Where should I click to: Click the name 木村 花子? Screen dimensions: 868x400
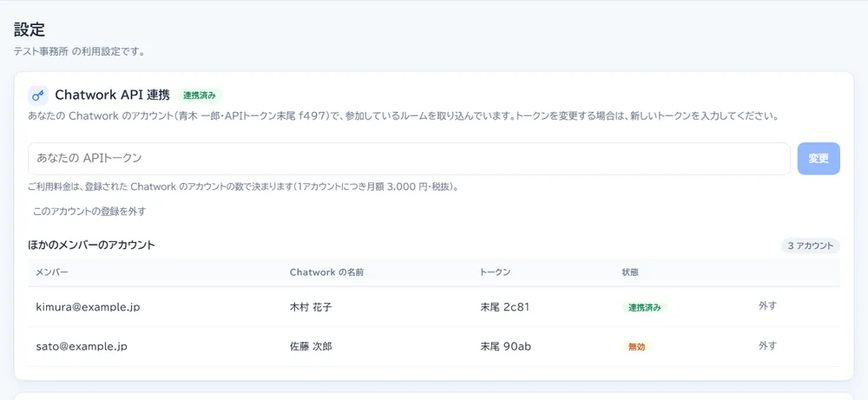coord(311,307)
